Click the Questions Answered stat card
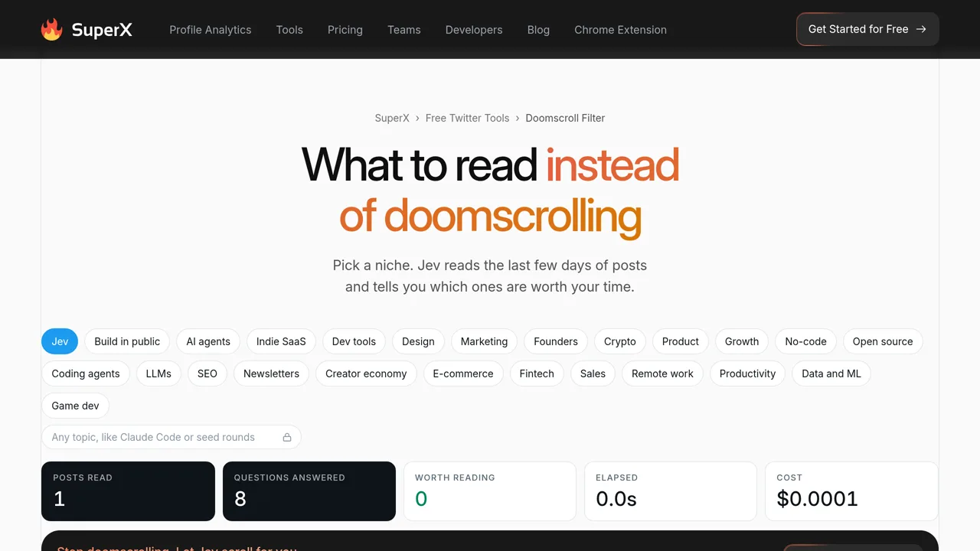 309,491
